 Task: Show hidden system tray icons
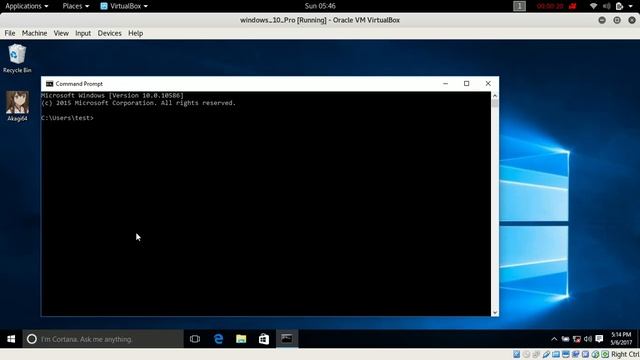coord(554,339)
